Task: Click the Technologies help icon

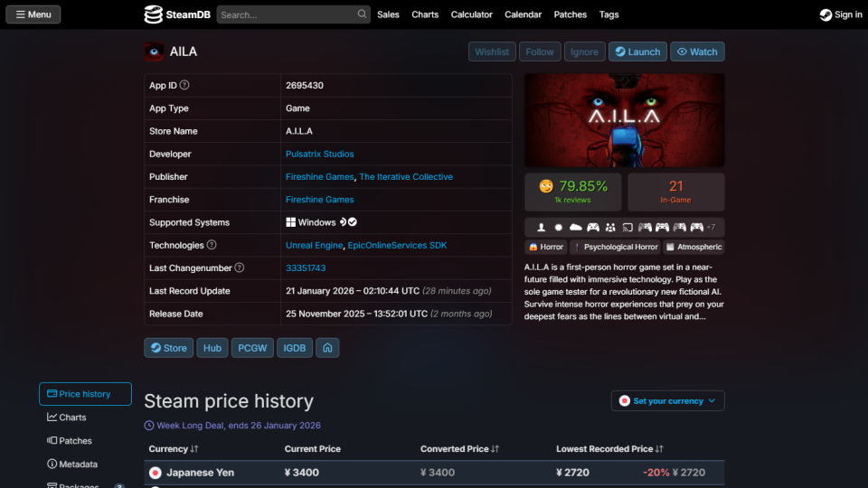Action: point(212,245)
